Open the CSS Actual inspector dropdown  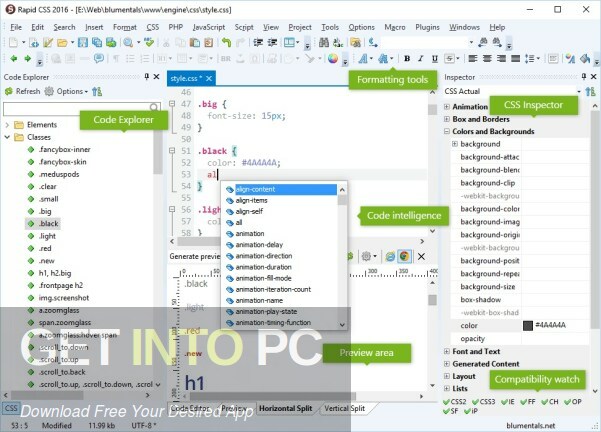pos(579,91)
